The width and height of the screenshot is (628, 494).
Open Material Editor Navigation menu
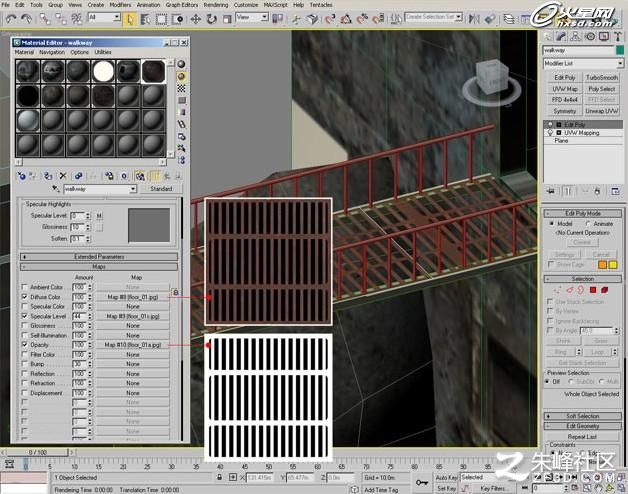tap(52, 52)
